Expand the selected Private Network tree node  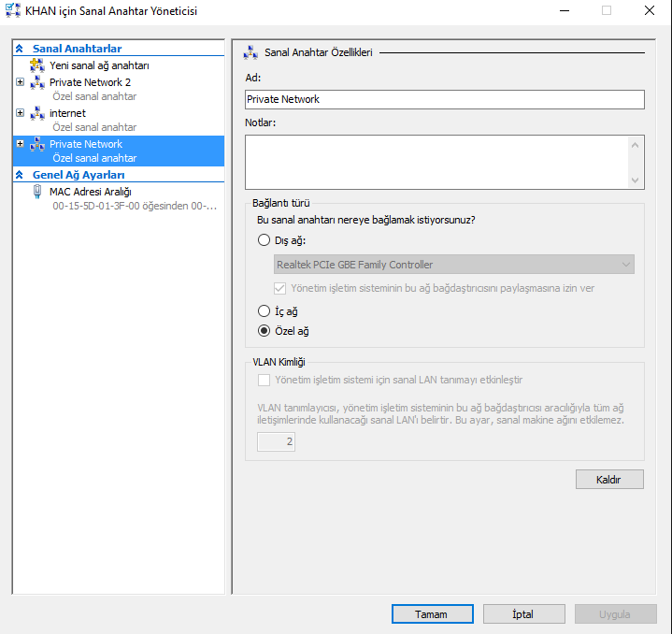click(x=21, y=144)
